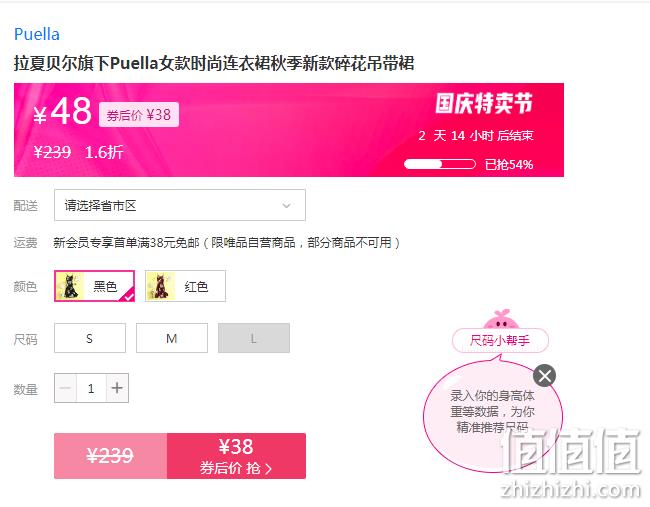The image size is (650, 507).
Task: Open the Puella brand link
Action: pyautogui.click(x=37, y=34)
